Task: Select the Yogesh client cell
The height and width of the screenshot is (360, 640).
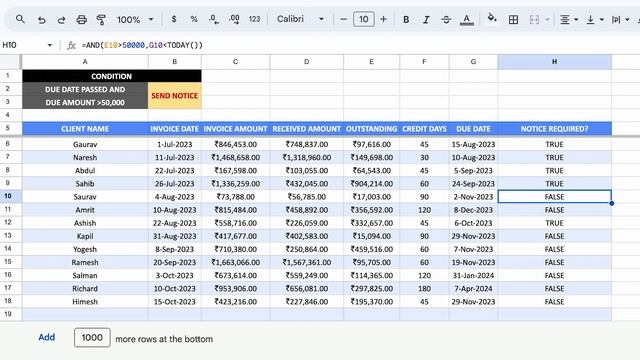Action: [85, 249]
